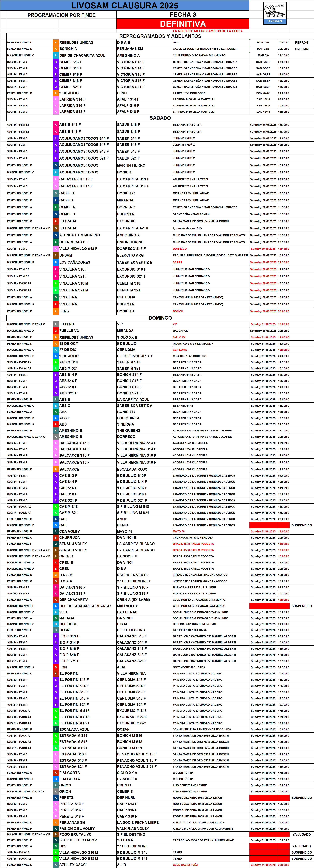The image size is (314, 868).
Task: Select the gray A badge next to LDTTNB
Action: click(56, 324)
